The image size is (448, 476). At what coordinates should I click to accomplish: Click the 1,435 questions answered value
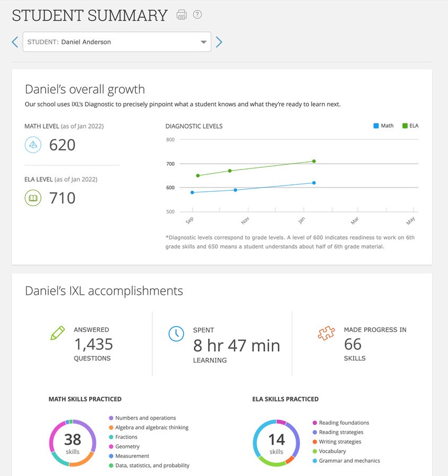coord(93,344)
